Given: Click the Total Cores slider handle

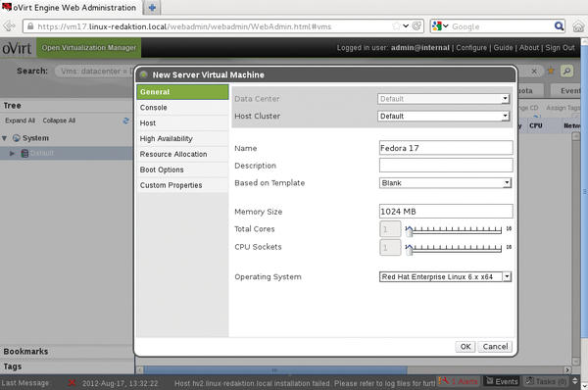Looking at the screenshot, I should coord(409,231).
